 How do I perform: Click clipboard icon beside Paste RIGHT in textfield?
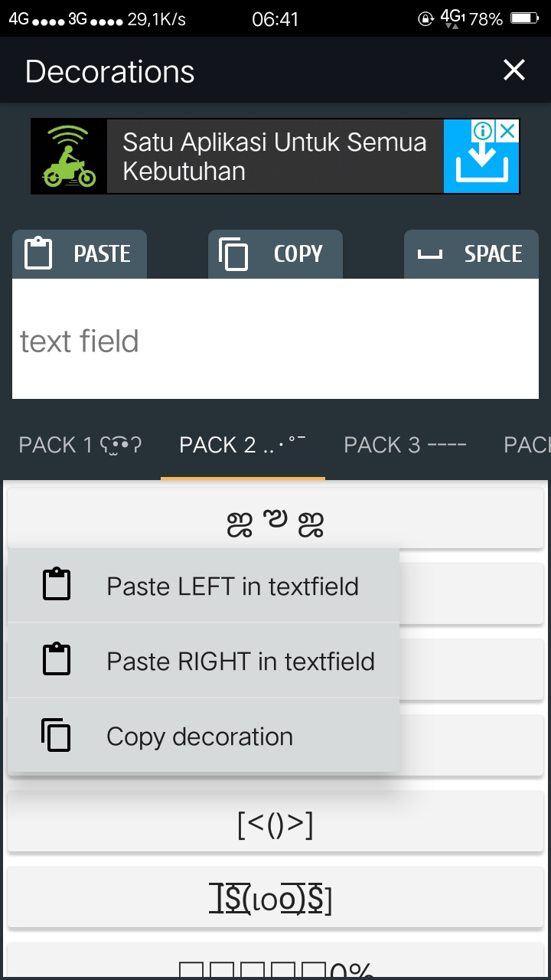coord(57,660)
